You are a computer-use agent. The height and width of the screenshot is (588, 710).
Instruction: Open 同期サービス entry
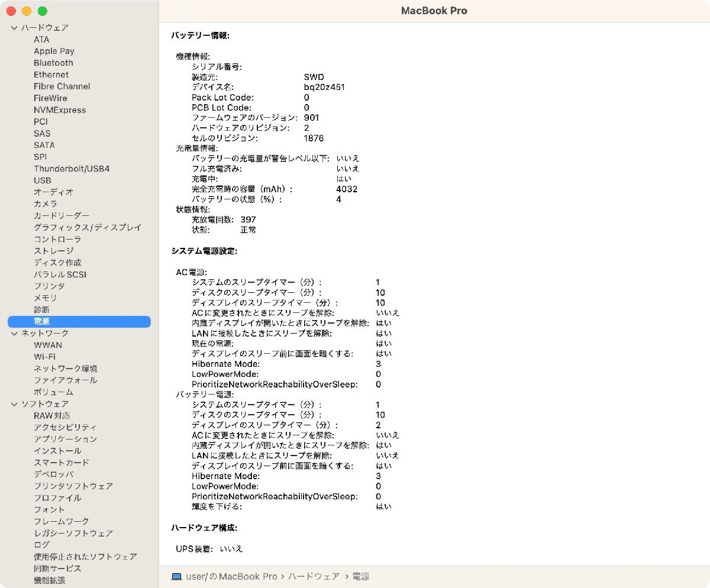coord(57,568)
